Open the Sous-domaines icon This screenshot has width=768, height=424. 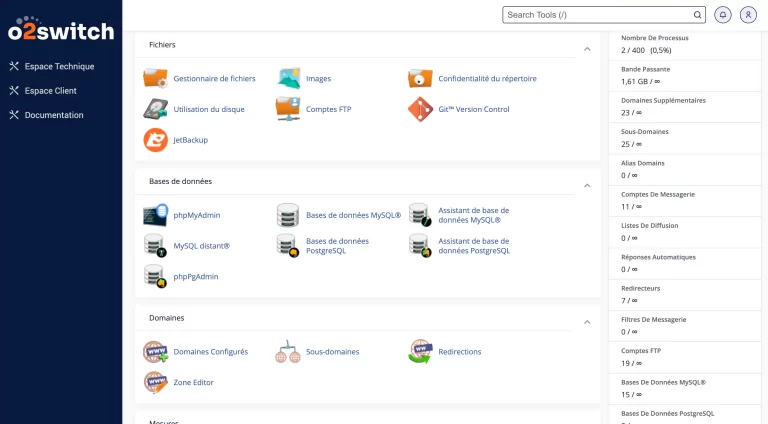[x=288, y=352]
